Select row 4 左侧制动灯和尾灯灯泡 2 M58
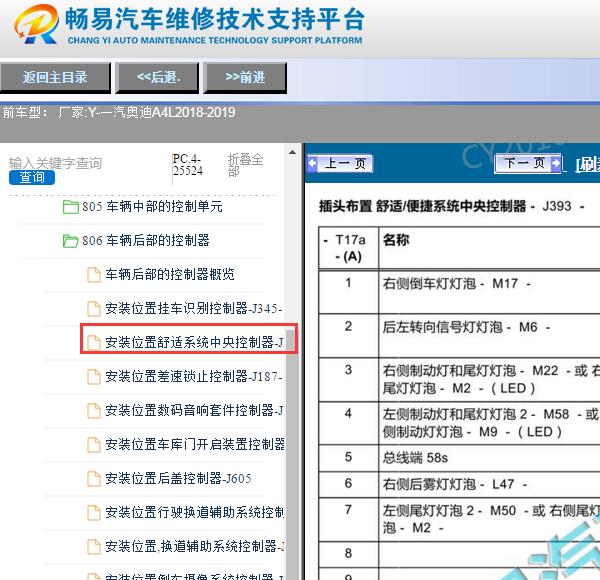Image resolution: width=600 pixels, height=580 pixels. 459,423
